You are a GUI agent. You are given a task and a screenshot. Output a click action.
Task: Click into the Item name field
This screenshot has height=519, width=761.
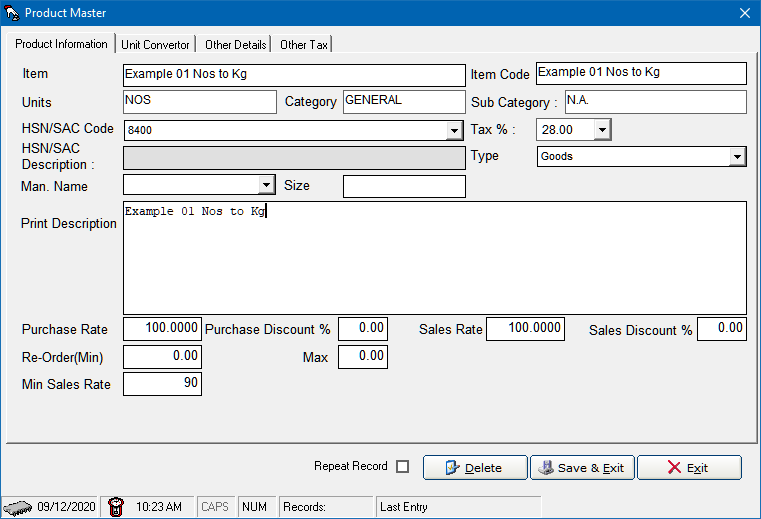[x=294, y=75]
